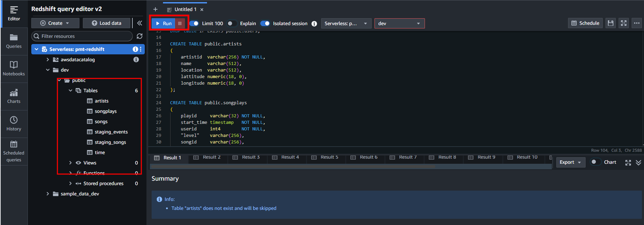Open the Create dropdown
Viewport: 644px width, 225px height.
[x=55, y=23]
